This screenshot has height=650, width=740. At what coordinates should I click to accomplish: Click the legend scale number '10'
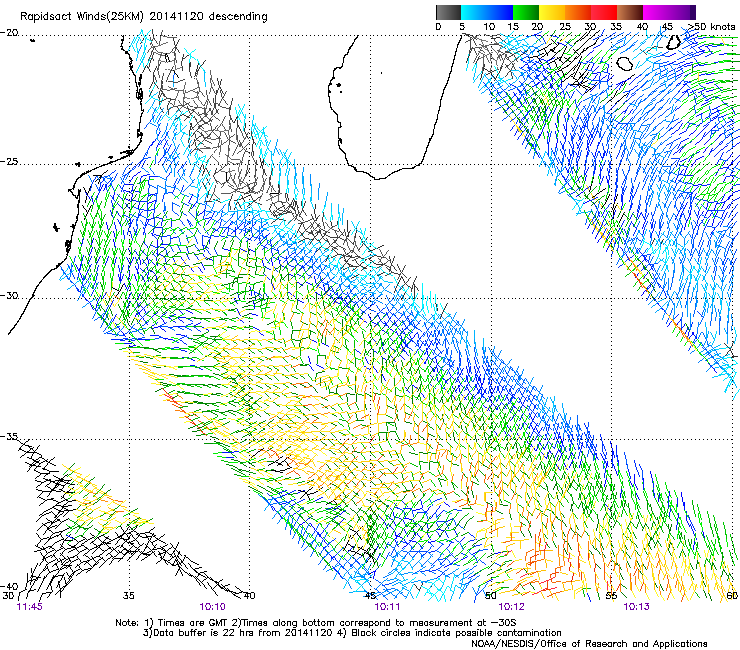click(x=489, y=27)
